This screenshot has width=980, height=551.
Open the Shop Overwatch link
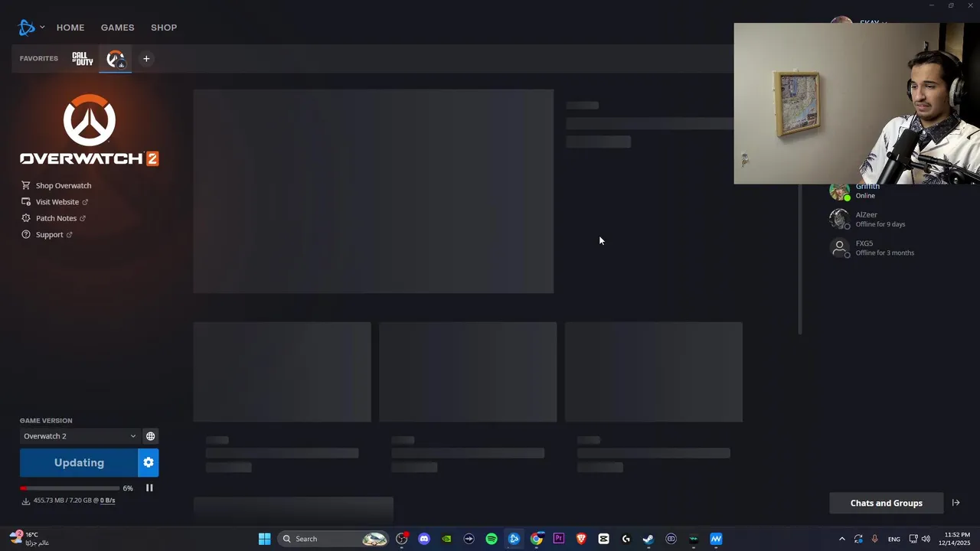64,185
